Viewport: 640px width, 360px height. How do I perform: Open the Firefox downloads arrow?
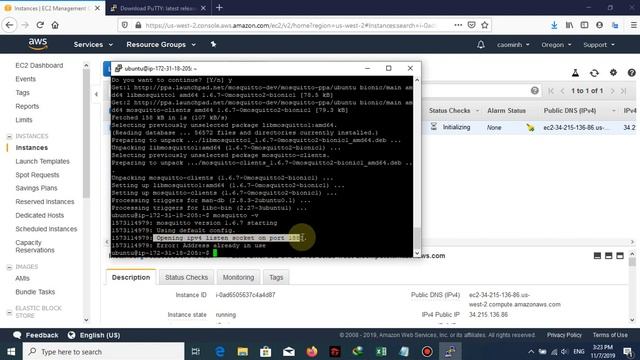[x=554, y=25]
